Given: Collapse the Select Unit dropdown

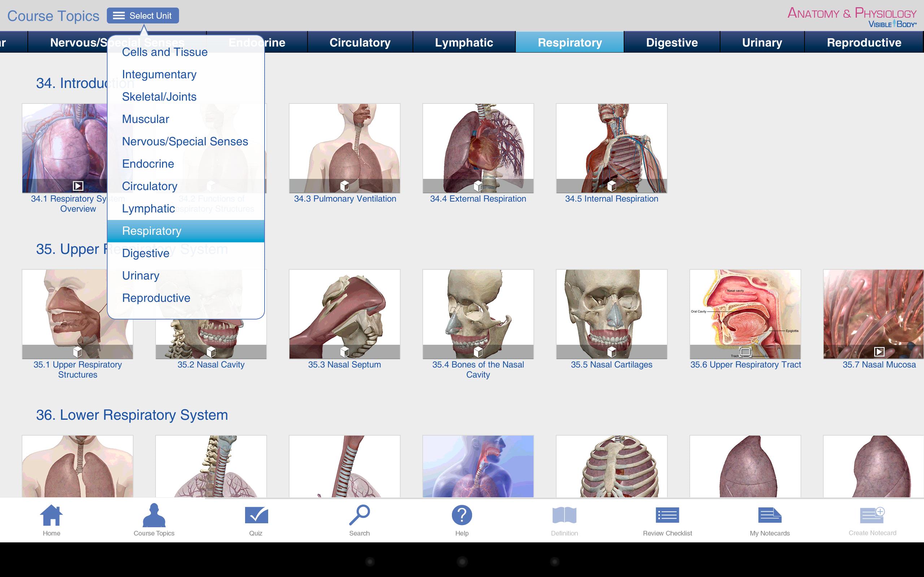Looking at the screenshot, I should [143, 16].
